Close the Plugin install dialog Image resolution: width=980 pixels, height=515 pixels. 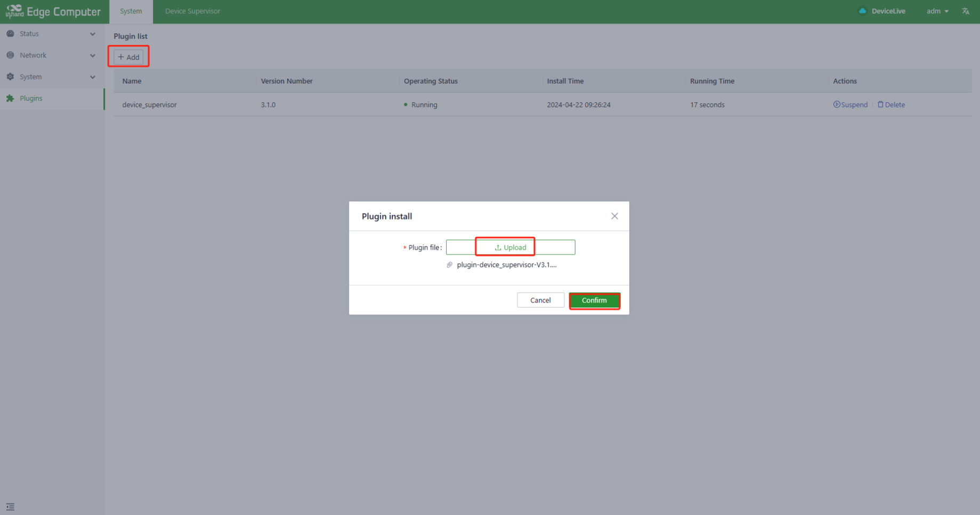click(614, 216)
